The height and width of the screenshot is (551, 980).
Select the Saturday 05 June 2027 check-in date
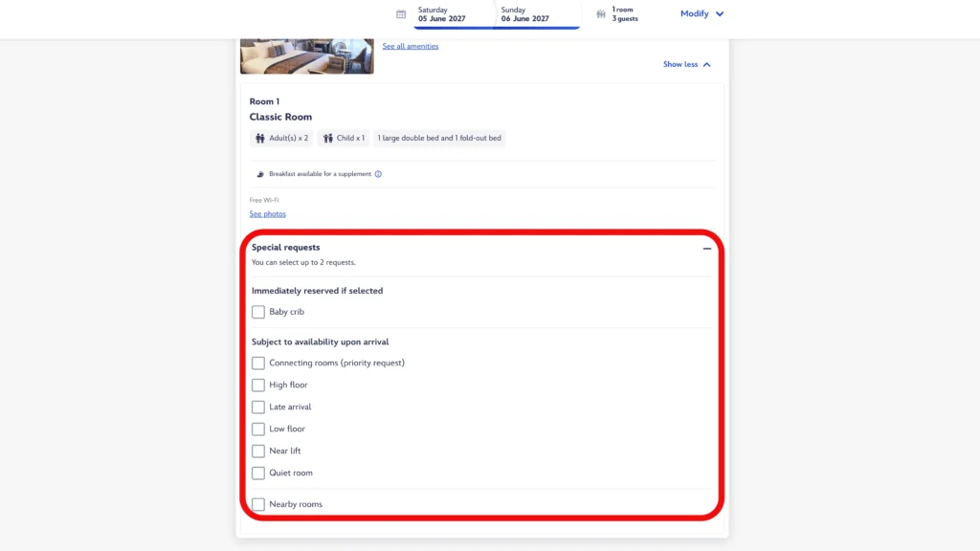(442, 14)
